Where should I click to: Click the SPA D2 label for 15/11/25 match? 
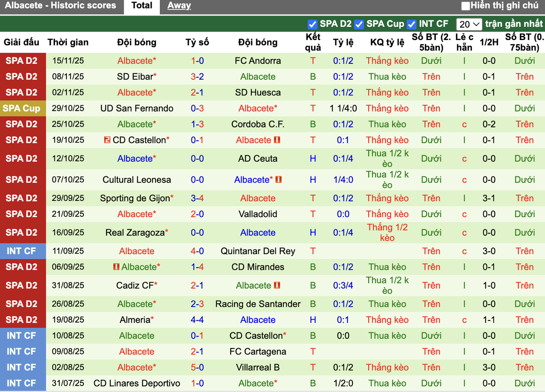21,61
